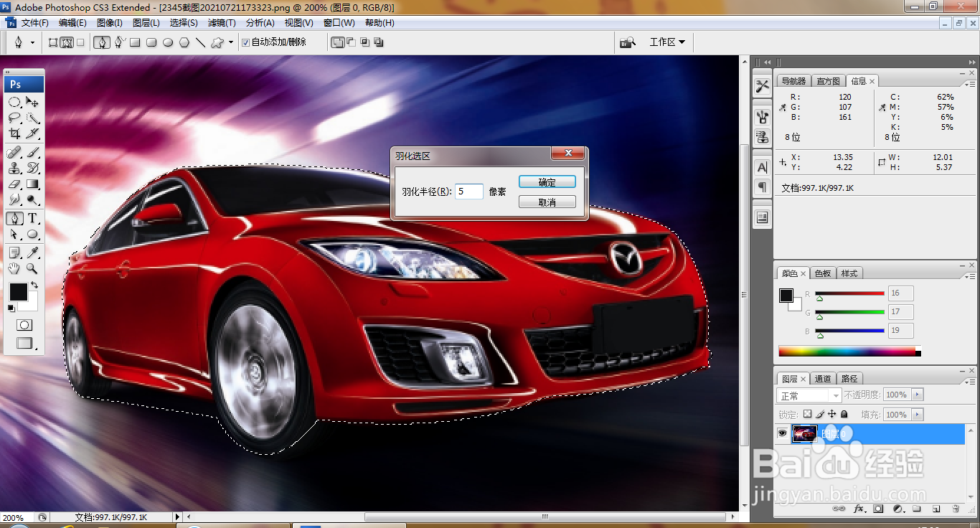Add a layer mask

(877, 509)
